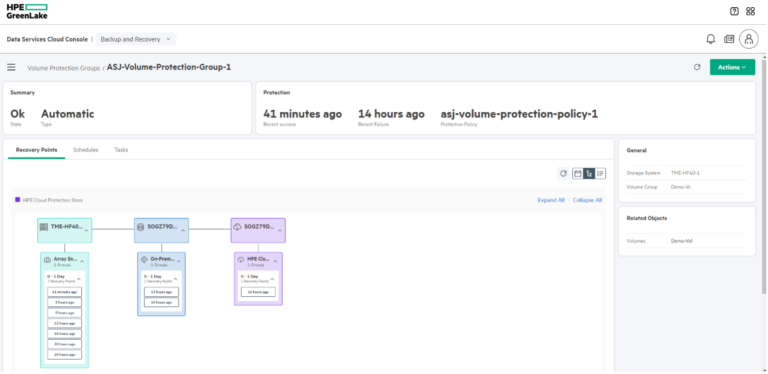The height and width of the screenshot is (374, 768).
Task: Select the HPE Cloud 16 hours ago recovery point
Action: click(x=258, y=292)
